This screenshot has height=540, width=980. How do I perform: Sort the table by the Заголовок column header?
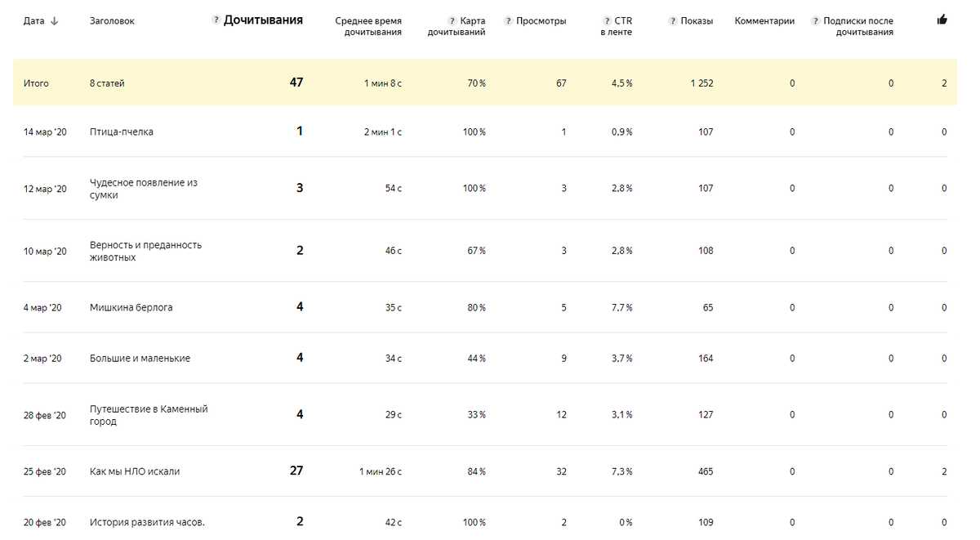[x=112, y=21]
